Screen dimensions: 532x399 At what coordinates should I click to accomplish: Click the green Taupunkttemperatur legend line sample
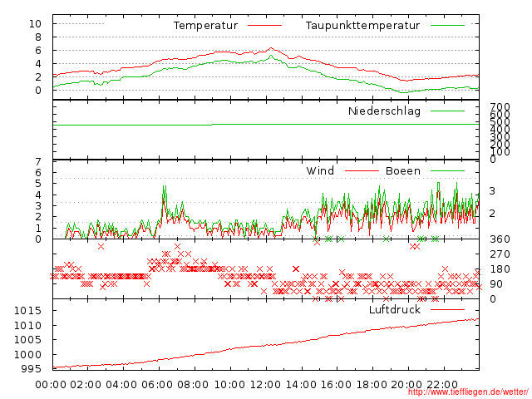pyautogui.click(x=447, y=26)
